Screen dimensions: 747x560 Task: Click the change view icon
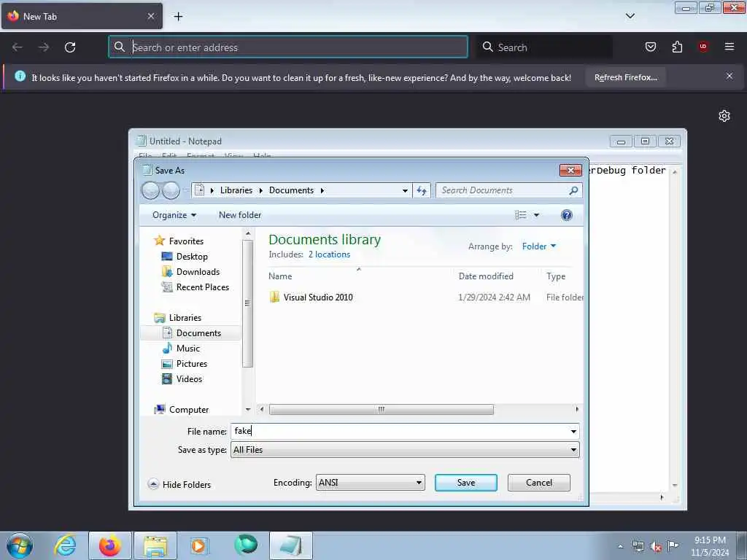pyautogui.click(x=521, y=215)
